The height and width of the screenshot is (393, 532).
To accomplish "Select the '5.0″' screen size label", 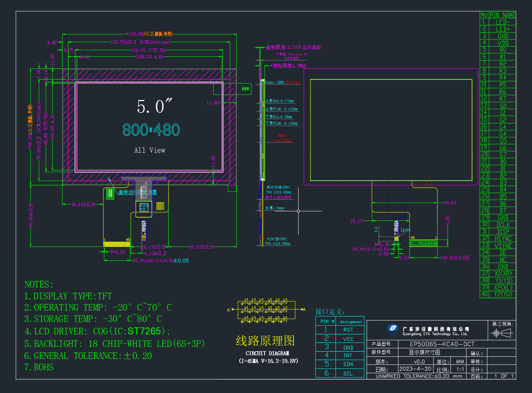I will [154, 107].
